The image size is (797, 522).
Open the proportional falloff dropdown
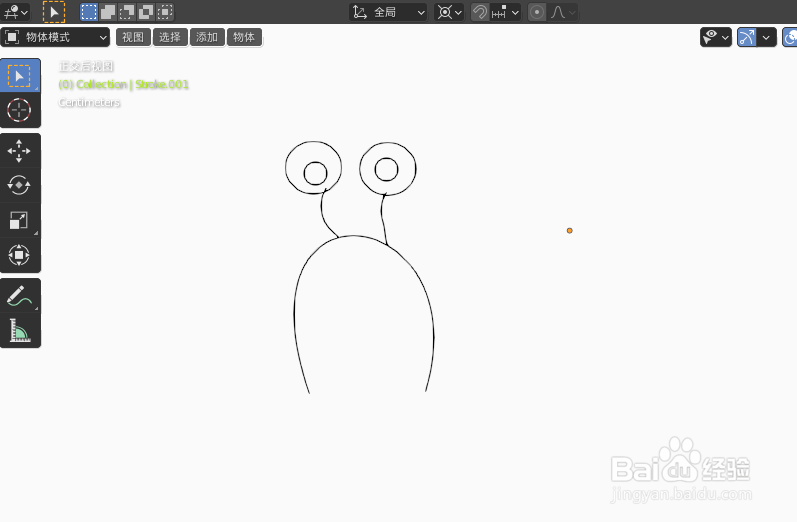click(x=563, y=12)
